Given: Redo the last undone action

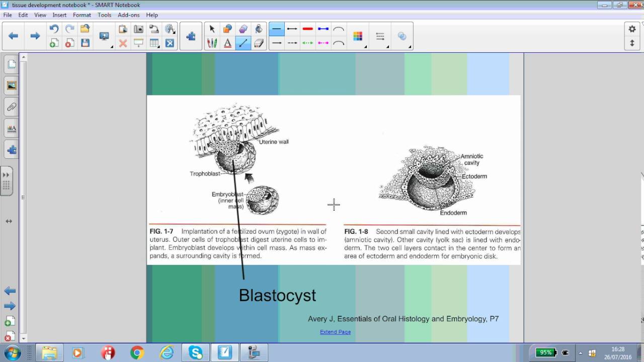Looking at the screenshot, I should tap(69, 29).
